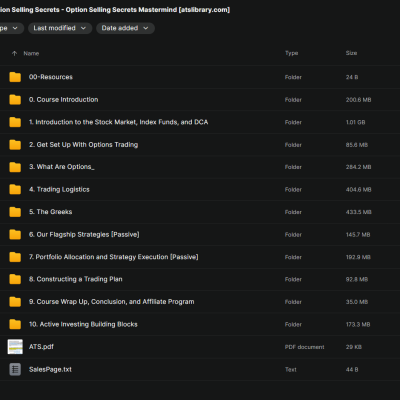Screen dimensions: 400x400
Task: Open 7. Portfolio Allocation and Strategy Execution [Passive]
Action: (x=114, y=257)
